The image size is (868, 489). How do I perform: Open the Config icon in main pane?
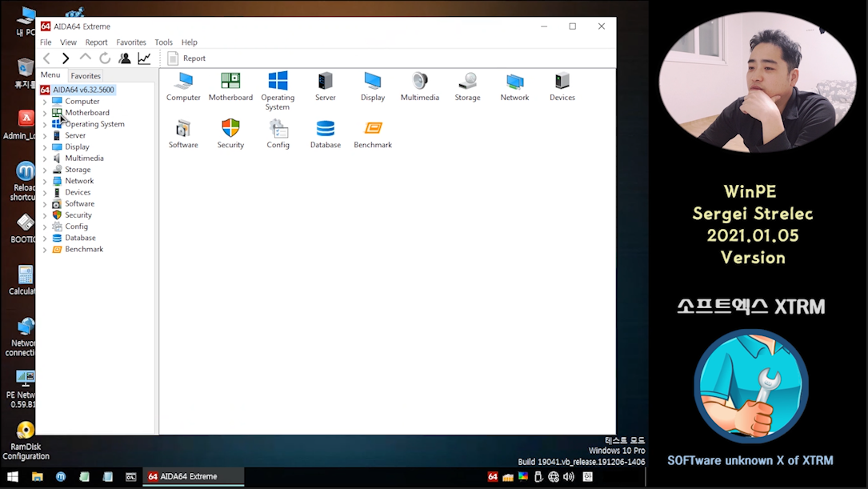coord(278,129)
